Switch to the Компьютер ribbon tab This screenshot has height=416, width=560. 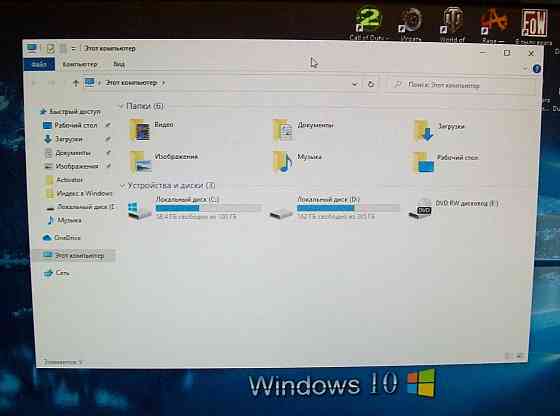point(80,64)
